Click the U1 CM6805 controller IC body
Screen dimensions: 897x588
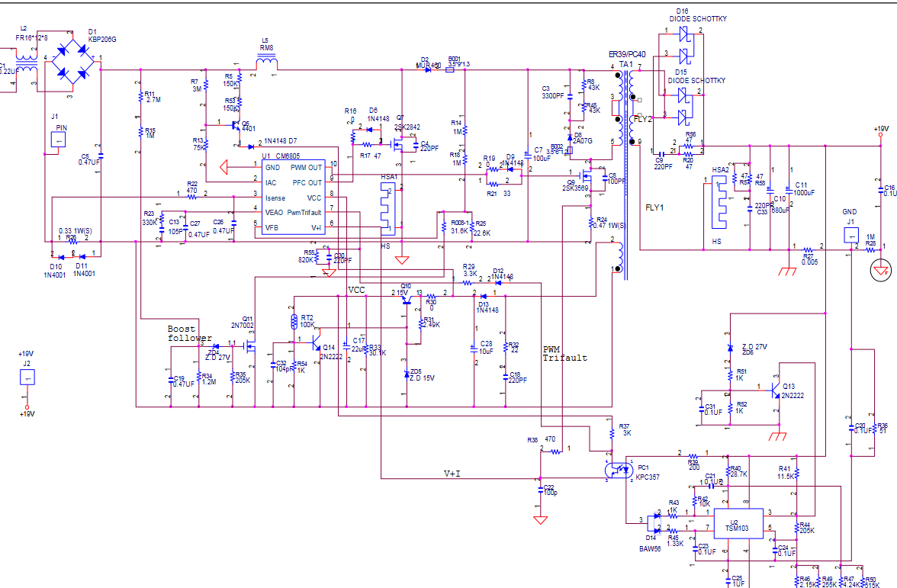pyautogui.click(x=294, y=198)
